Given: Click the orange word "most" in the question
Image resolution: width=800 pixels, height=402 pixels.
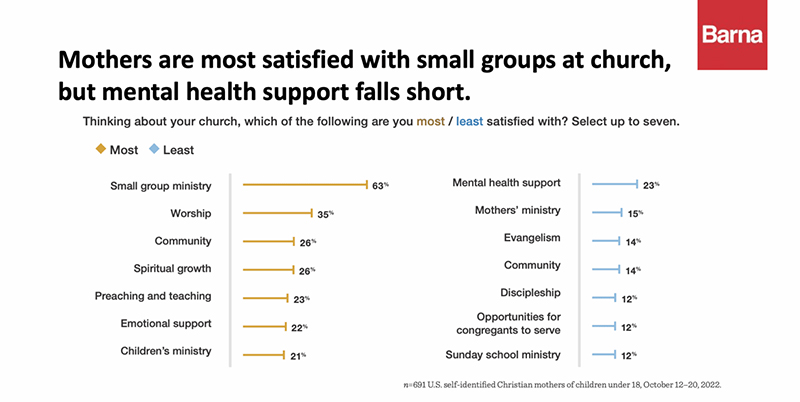Looking at the screenshot, I should click(431, 124).
